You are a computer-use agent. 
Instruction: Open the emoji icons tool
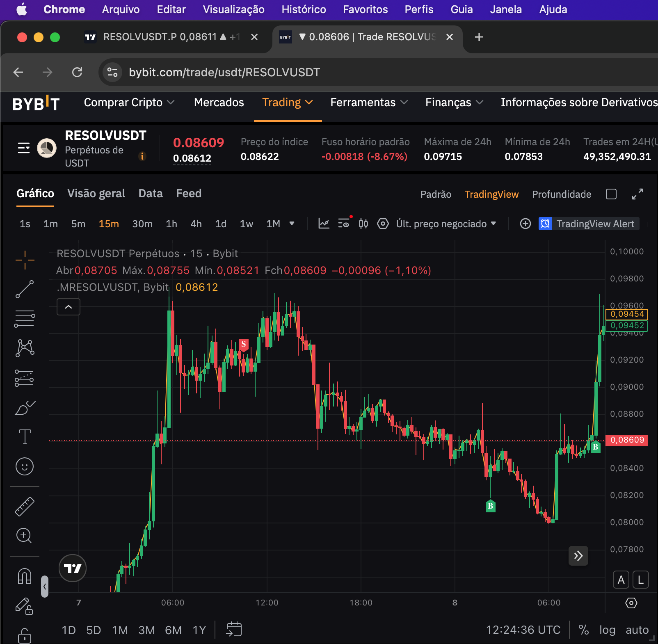click(25, 466)
